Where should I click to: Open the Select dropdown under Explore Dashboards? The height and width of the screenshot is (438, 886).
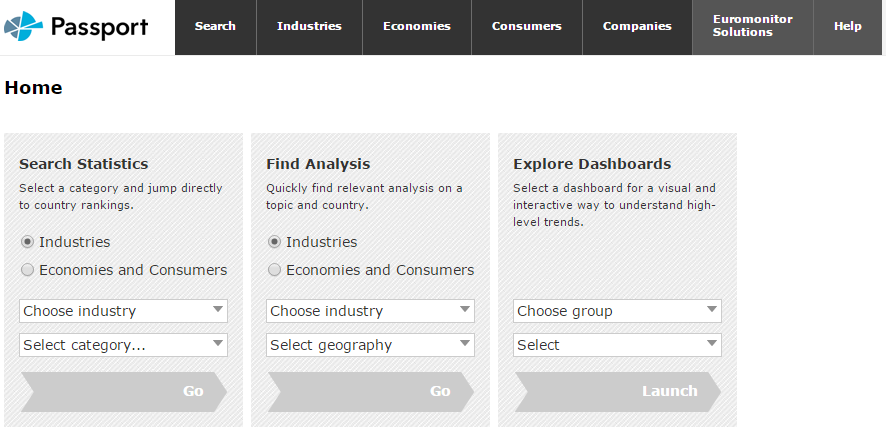tap(617, 345)
